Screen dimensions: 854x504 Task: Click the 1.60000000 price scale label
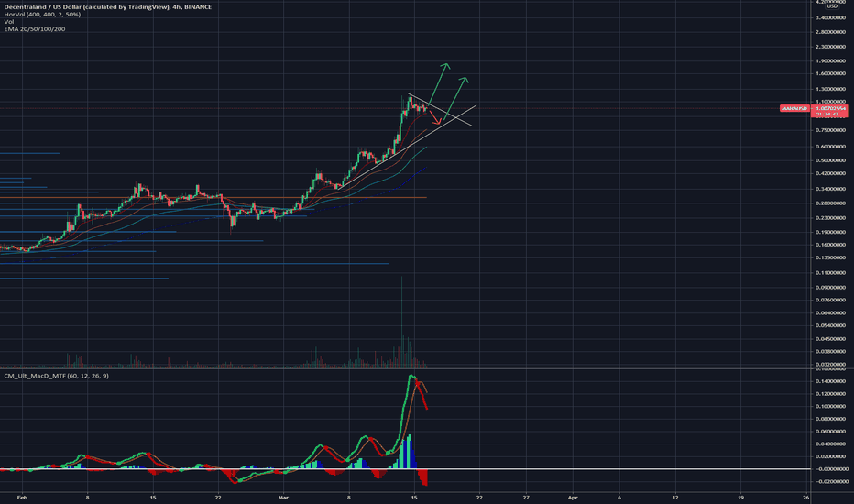(x=830, y=73)
